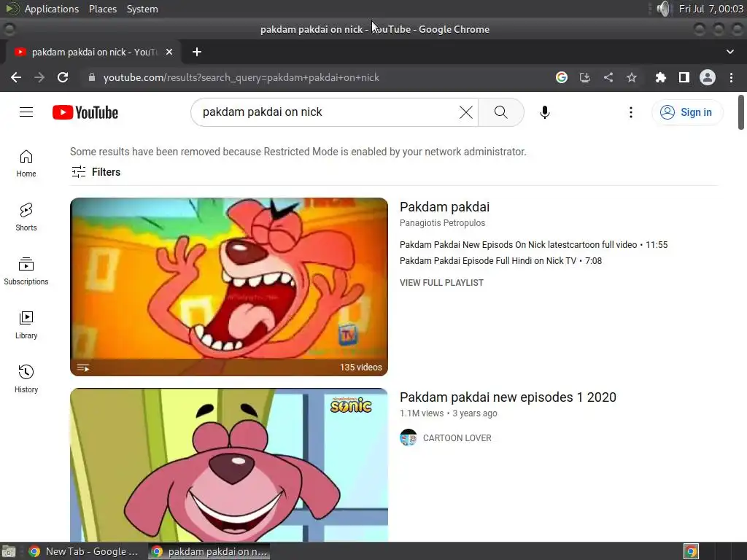Open Pakdam pakdai new episodes 1 2020
The width and height of the screenshot is (747, 560).
[x=508, y=397]
